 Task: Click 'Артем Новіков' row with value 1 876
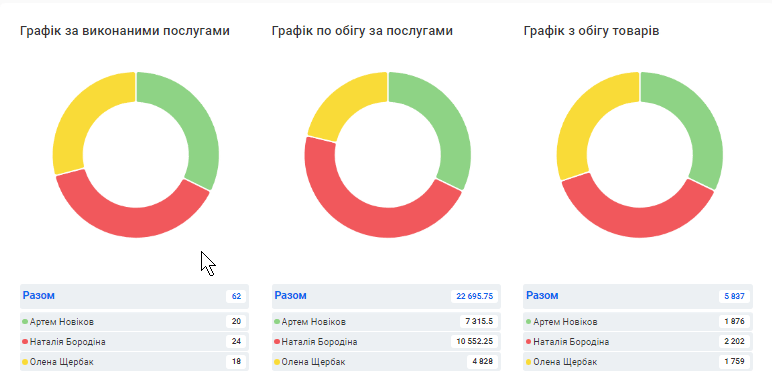(x=638, y=322)
